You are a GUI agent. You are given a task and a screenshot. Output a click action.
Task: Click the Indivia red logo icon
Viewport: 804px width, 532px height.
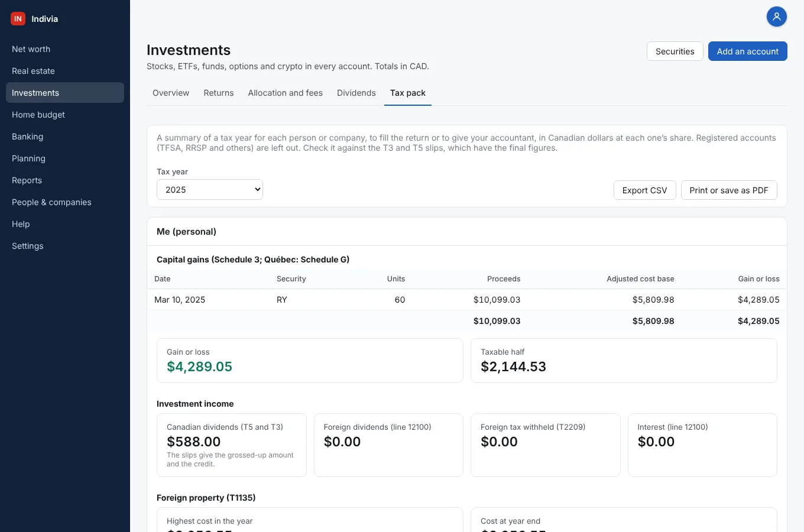(x=18, y=19)
